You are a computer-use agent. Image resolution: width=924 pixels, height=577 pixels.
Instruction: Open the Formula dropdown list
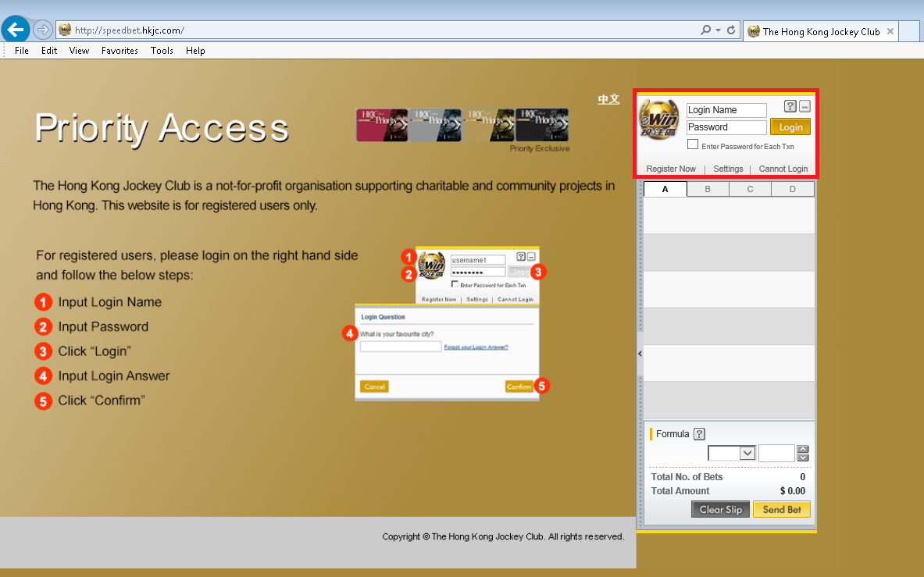point(747,453)
